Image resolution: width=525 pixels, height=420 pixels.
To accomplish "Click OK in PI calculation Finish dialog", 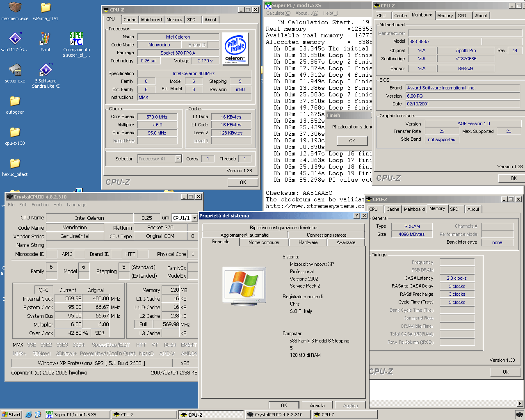I will 352,141.
